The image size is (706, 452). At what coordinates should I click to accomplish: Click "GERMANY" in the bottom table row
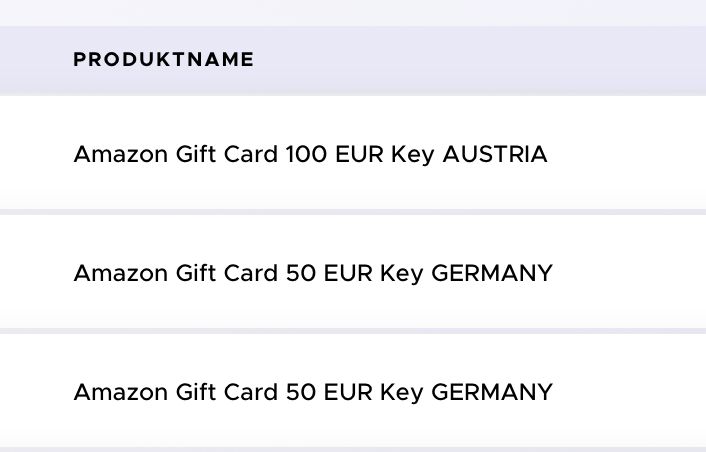492,392
